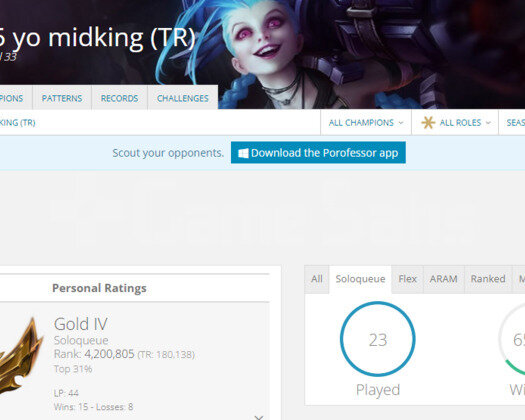Click the summoner name midking (TR) title
The height and width of the screenshot is (420, 525).
click(x=97, y=38)
